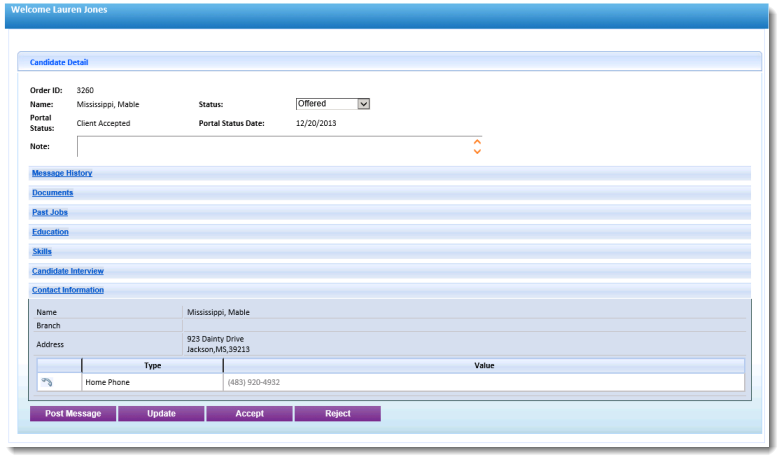Click the Update button
784x462 pixels.
point(161,414)
